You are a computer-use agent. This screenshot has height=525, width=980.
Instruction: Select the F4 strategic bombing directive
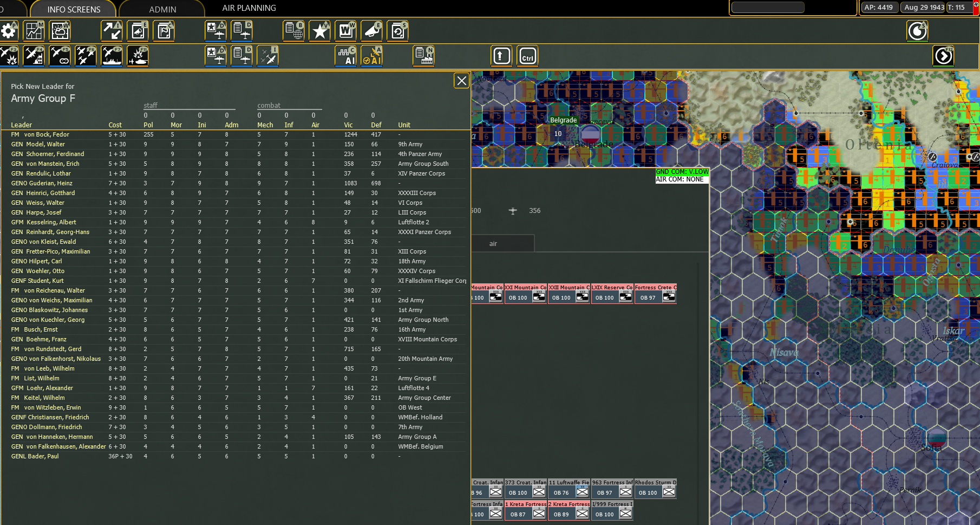[34, 56]
